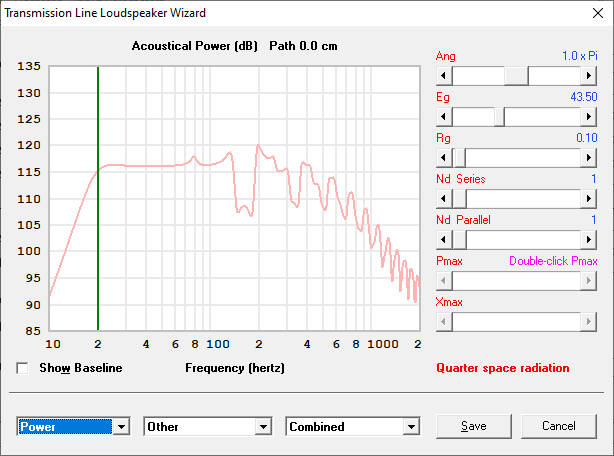Click the Frequency (hertz) axis label
Image resolution: width=614 pixels, height=456 pixels.
click(235, 368)
